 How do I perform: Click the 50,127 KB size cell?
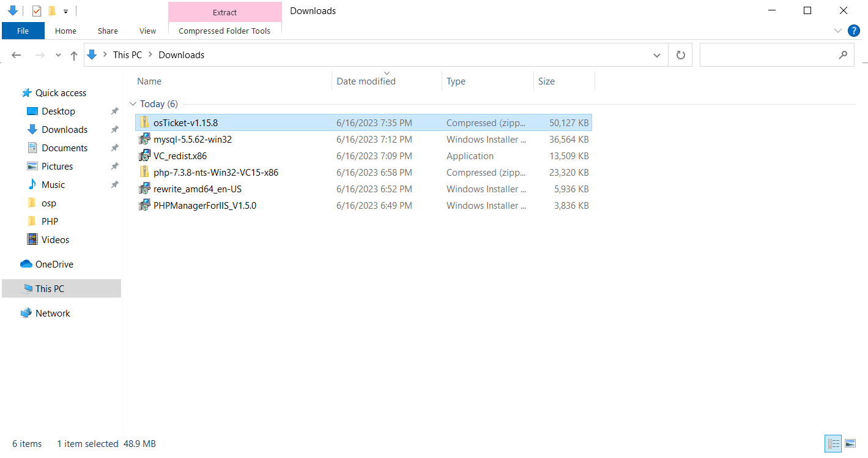(x=569, y=123)
